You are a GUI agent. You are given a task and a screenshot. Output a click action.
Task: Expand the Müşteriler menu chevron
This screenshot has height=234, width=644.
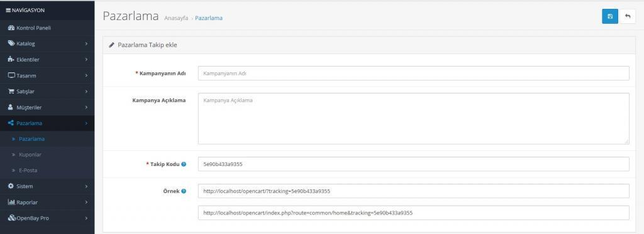pos(86,107)
